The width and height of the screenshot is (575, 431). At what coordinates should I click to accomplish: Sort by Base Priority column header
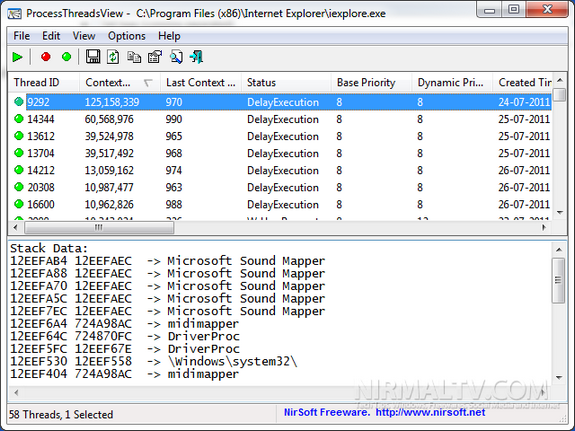[x=372, y=83]
